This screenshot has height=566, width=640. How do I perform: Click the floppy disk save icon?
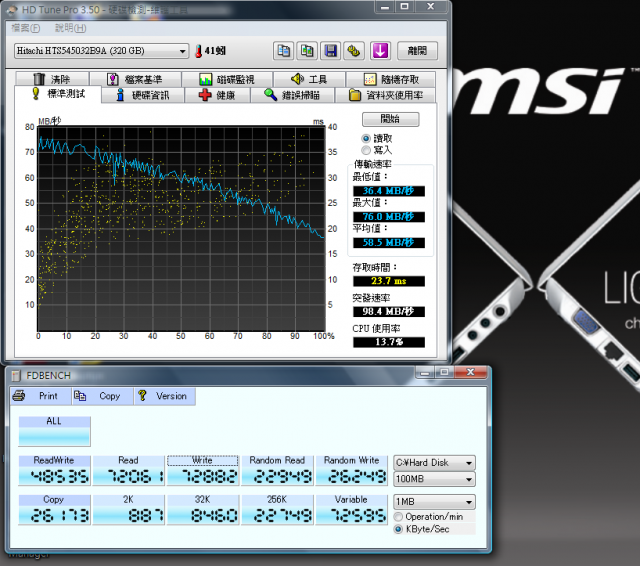(330, 51)
